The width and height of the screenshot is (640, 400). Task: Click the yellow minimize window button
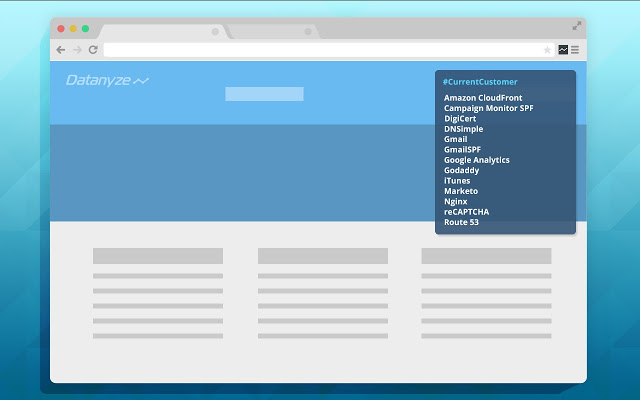click(x=73, y=29)
